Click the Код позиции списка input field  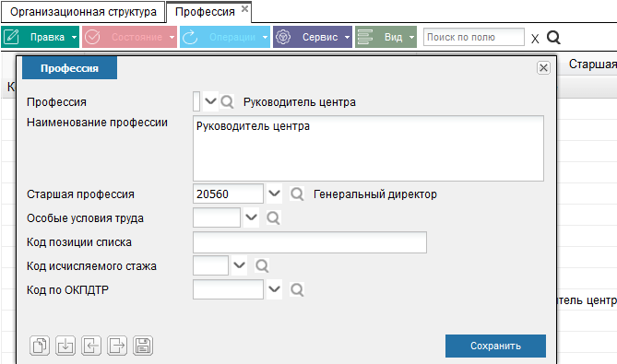310,242
